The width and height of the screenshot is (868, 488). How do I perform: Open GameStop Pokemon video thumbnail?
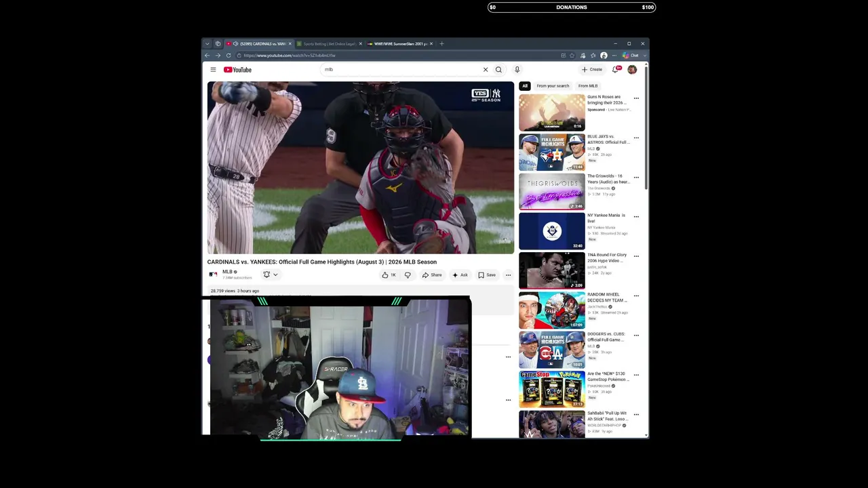[552, 388]
